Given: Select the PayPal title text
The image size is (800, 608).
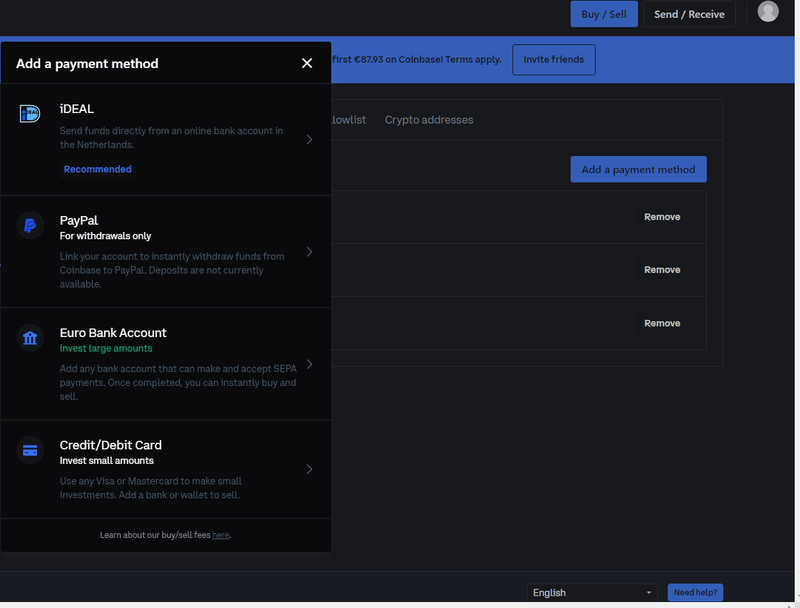Looking at the screenshot, I should 79,220.
